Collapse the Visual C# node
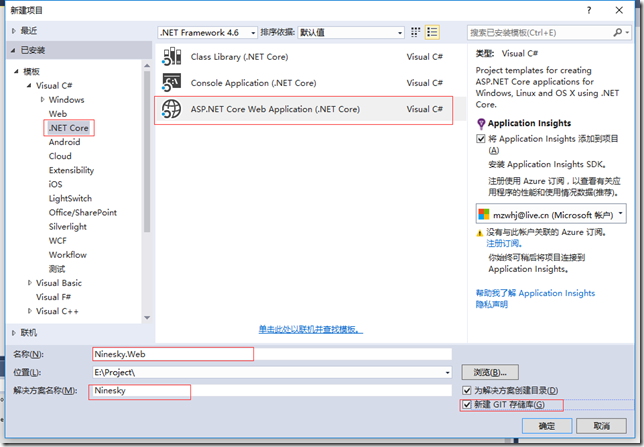Screen dimensions: 644x447 (x=29, y=85)
